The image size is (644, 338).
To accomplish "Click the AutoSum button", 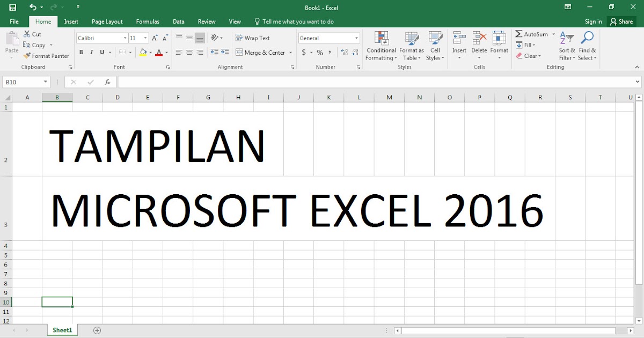I will [x=532, y=34].
